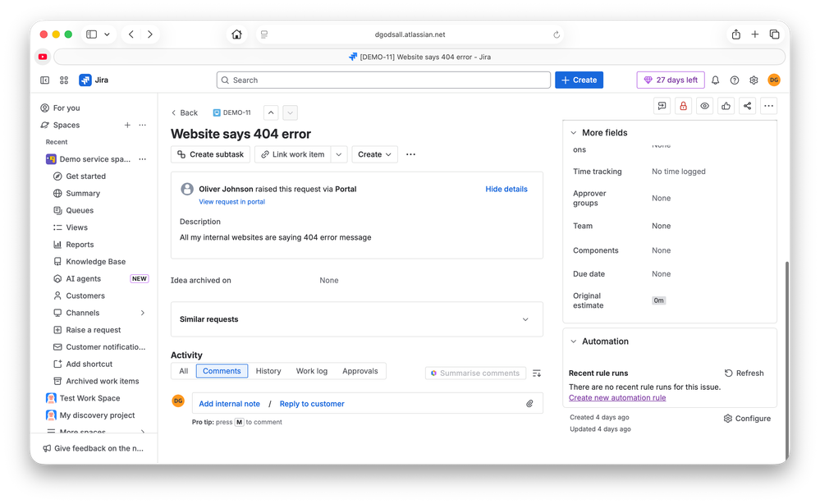This screenshot has width=820, height=504.
Task: Open more actions beside Create dropdown
Action: [411, 154]
